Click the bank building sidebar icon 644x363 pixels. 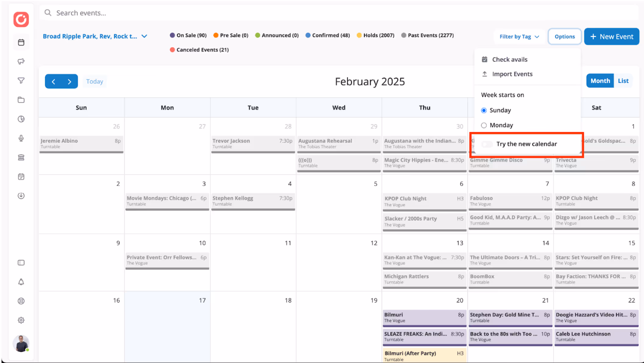(21, 157)
